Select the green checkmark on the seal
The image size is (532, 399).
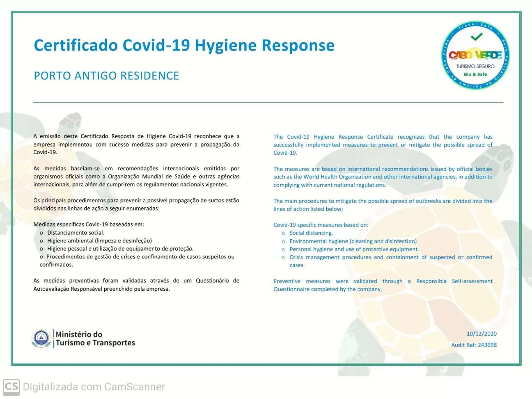tap(477, 37)
